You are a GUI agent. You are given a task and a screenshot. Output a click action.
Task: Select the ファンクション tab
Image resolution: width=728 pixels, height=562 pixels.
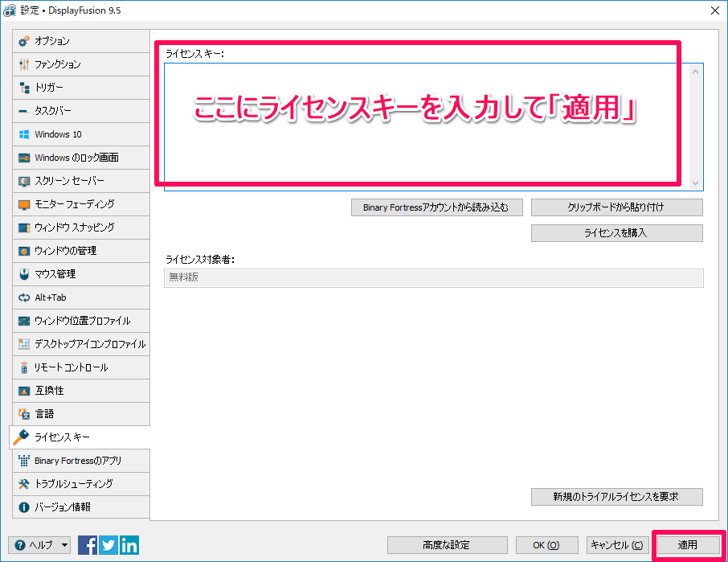point(81,64)
